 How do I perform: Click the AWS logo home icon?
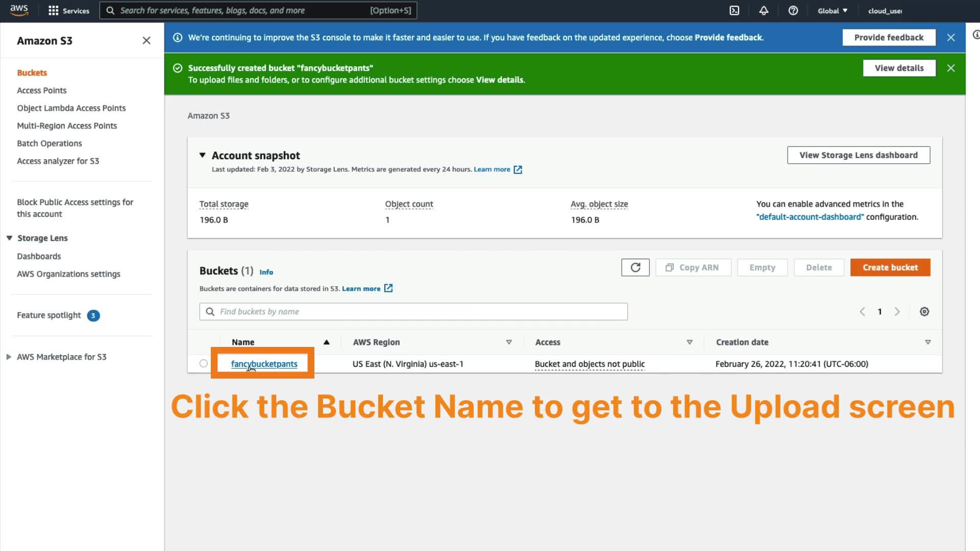[x=19, y=10]
